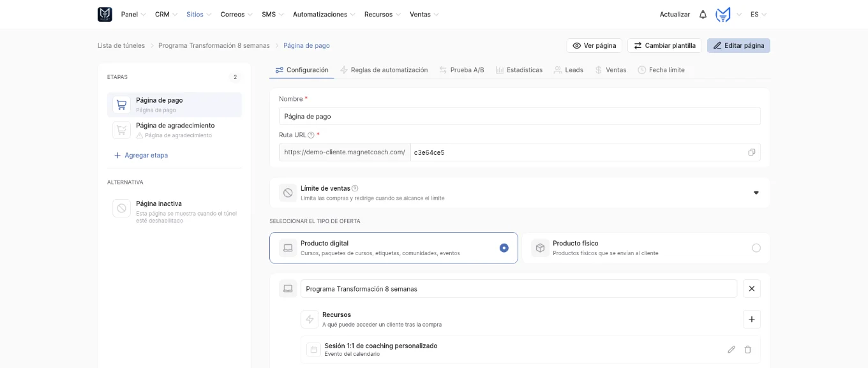Click the MagnetCoach logo in top-left
Viewport: 868px width, 368px height.
point(105,14)
